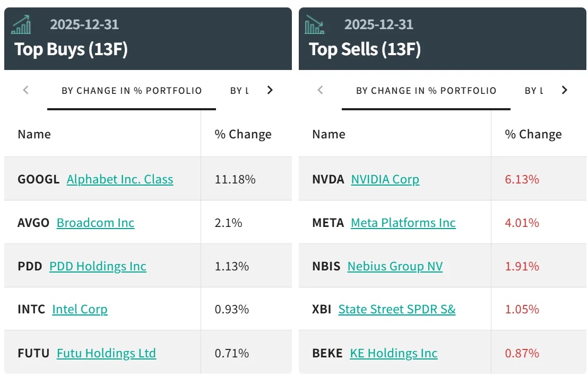Open the State Street SPDR S& link
This screenshot has width=588, height=377.
pos(397,309)
